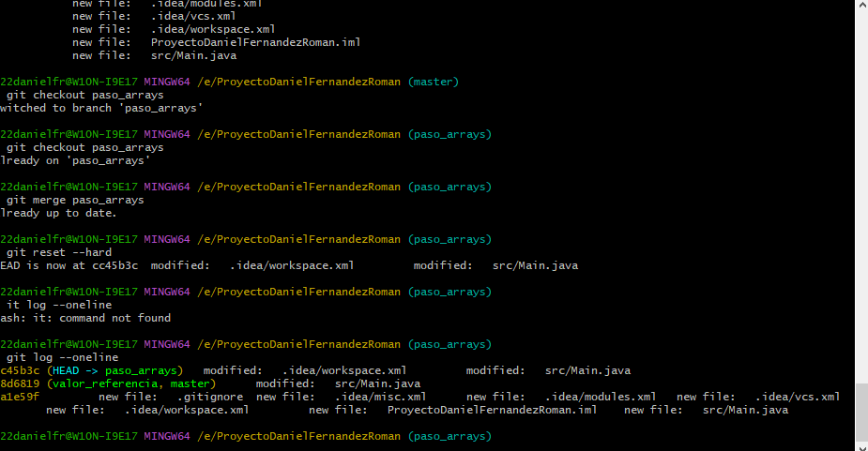Viewport: 868px width, 451px height.
Task: Click 'new file: src/Main.java' in the top status list
Action: click(x=155, y=56)
